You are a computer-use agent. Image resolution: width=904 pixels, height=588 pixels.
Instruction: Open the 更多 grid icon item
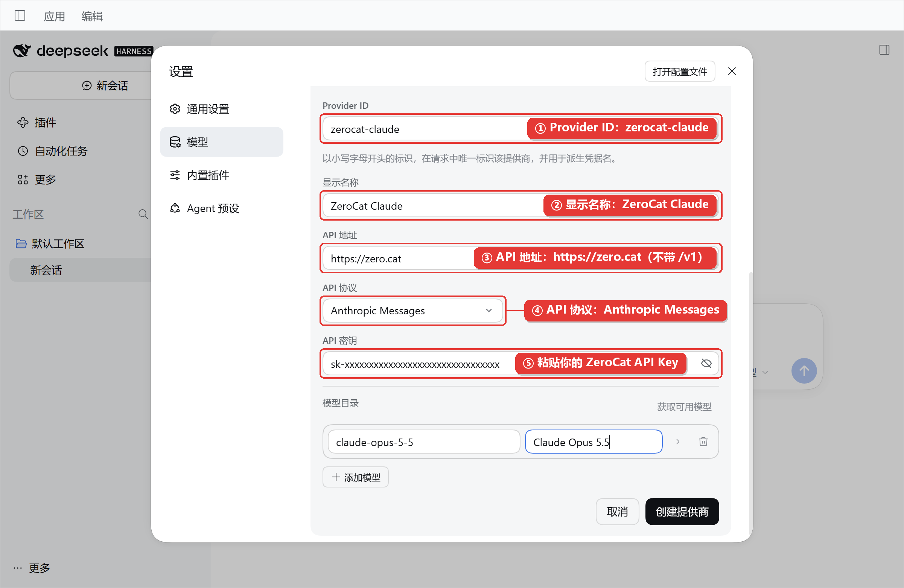tap(37, 179)
